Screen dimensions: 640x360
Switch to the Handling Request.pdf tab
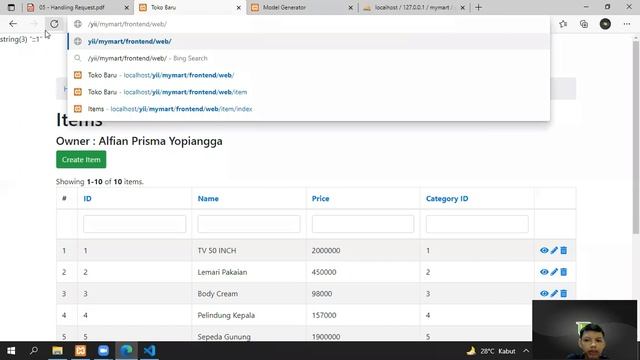tap(78, 7)
